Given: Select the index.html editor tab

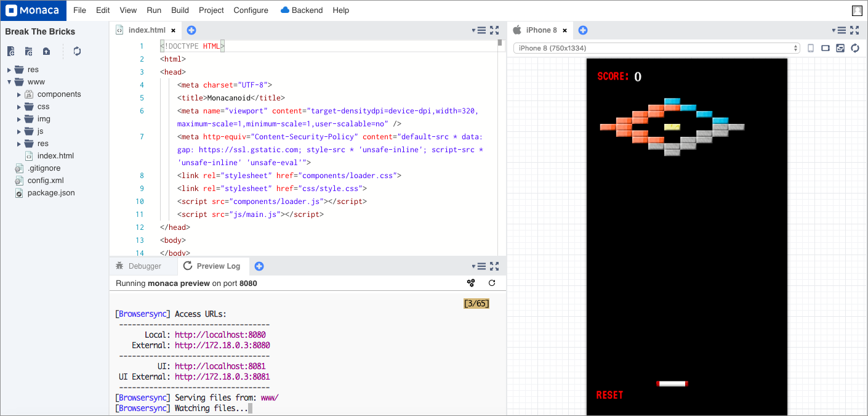Looking at the screenshot, I should point(147,30).
